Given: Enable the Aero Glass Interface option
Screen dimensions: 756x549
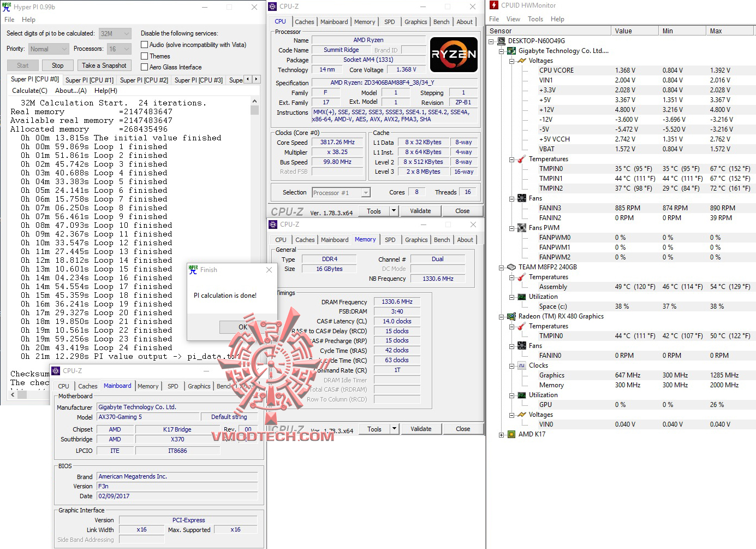Looking at the screenshot, I should click(x=144, y=67).
